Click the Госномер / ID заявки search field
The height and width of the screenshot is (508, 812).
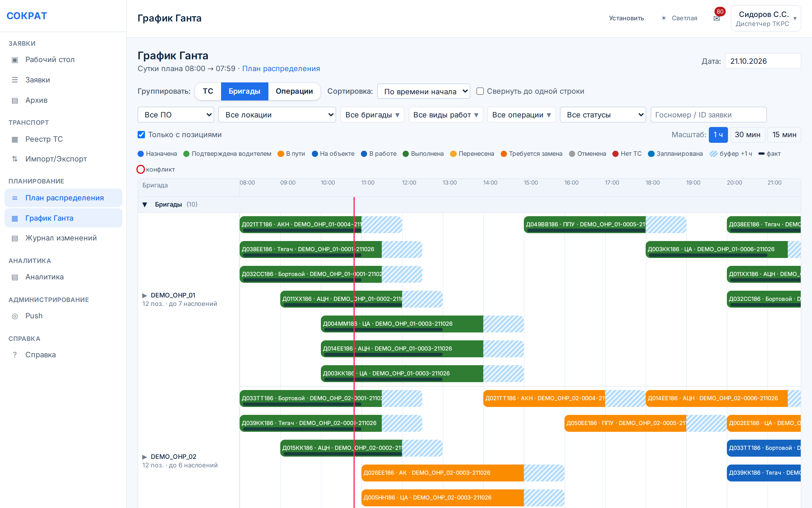click(708, 115)
